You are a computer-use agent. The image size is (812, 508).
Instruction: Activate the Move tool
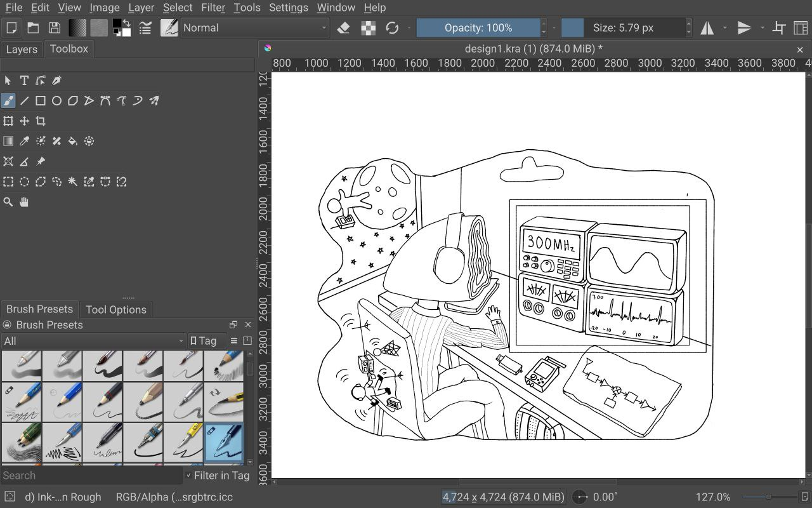24,121
